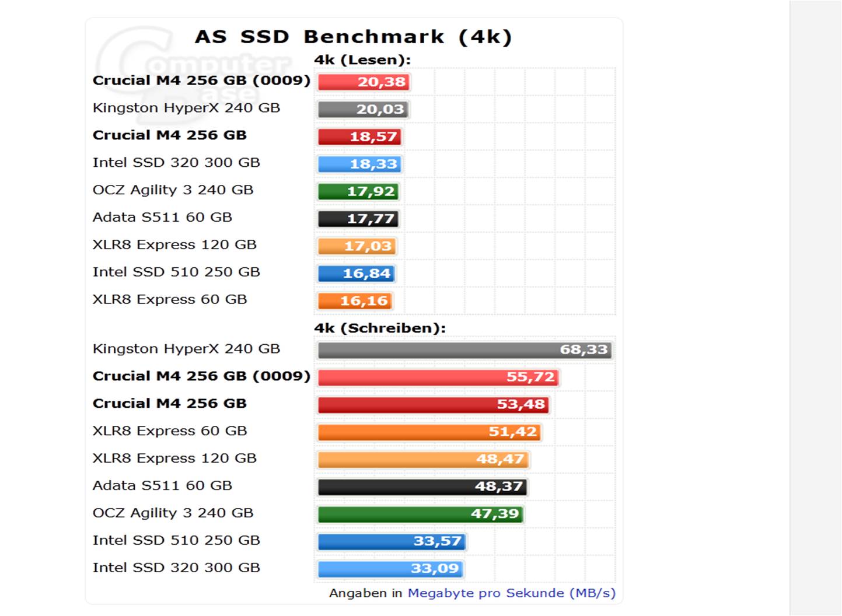Click the black 17,77 Adata S511 bar
Viewport: 842px width, 616px height.
tap(358, 219)
